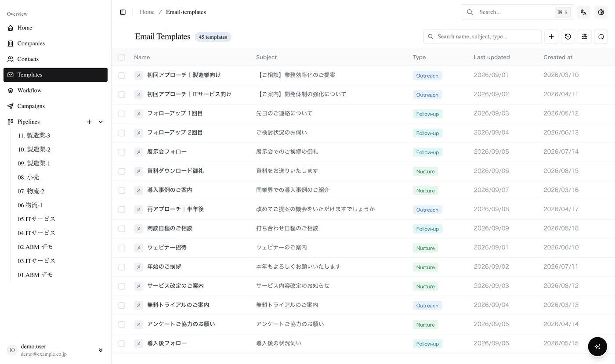This screenshot has height=364, width=615.
Task: Collapse the Pipelines section chevron
Action: point(101,122)
